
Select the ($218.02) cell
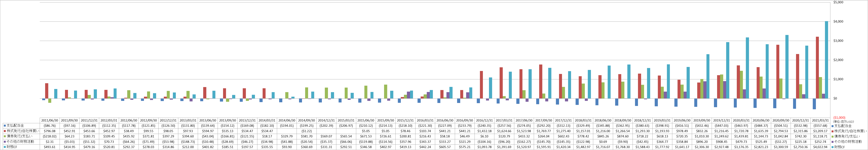coord(50,136)
